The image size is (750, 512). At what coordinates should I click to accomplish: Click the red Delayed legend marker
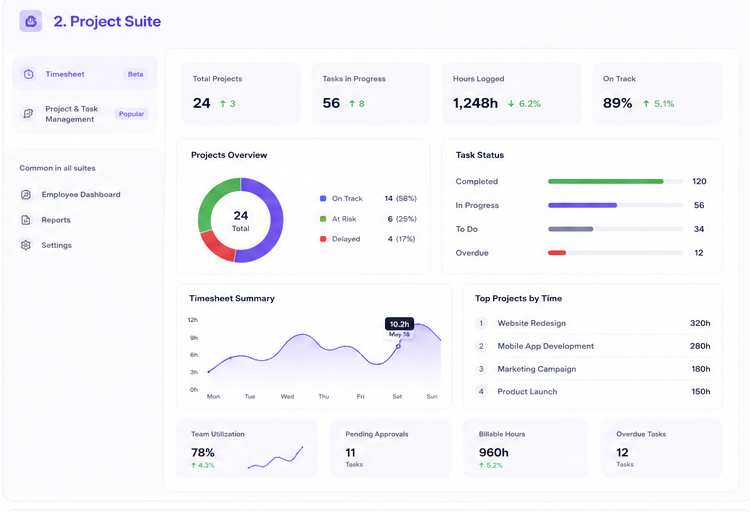323,239
